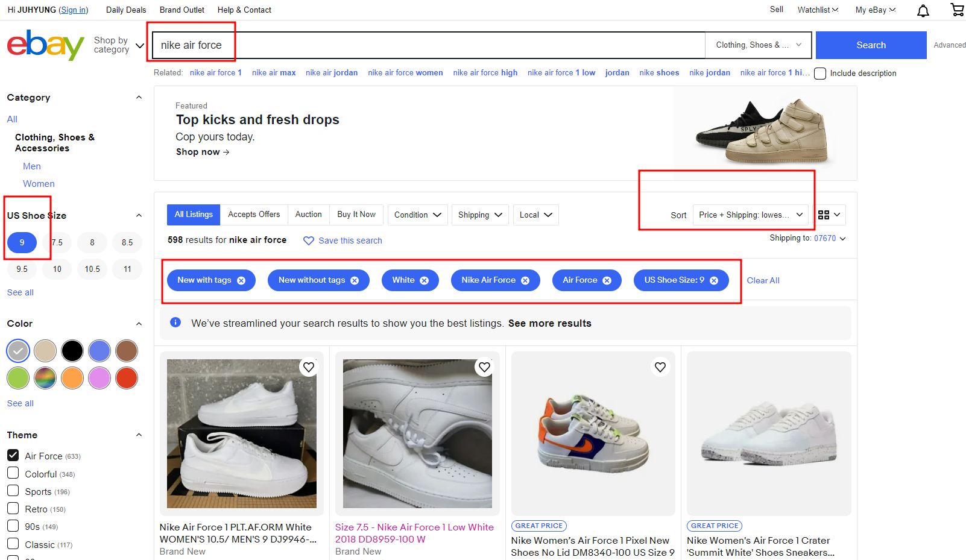Select US shoe size 11
The width and height of the screenshot is (966, 560).
tap(127, 269)
